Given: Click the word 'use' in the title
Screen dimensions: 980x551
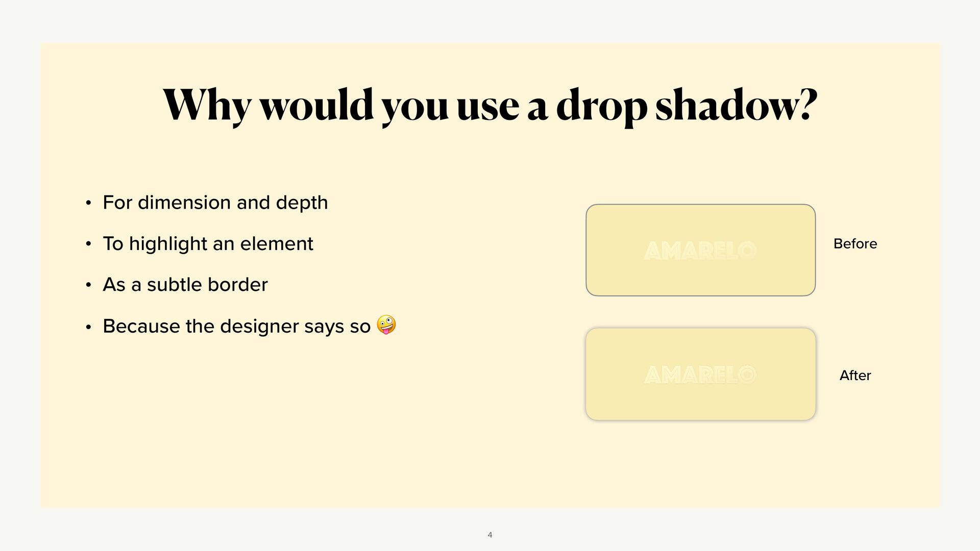Looking at the screenshot, I should point(488,108).
